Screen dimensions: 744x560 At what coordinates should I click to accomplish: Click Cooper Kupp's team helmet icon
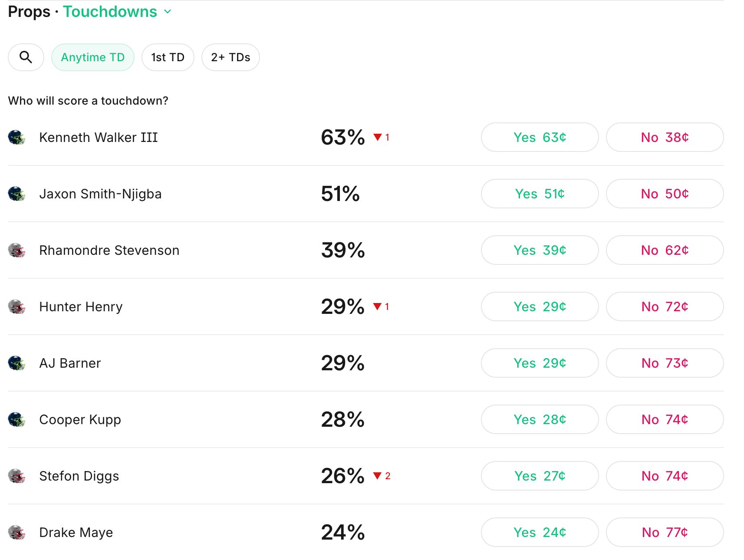tap(16, 419)
